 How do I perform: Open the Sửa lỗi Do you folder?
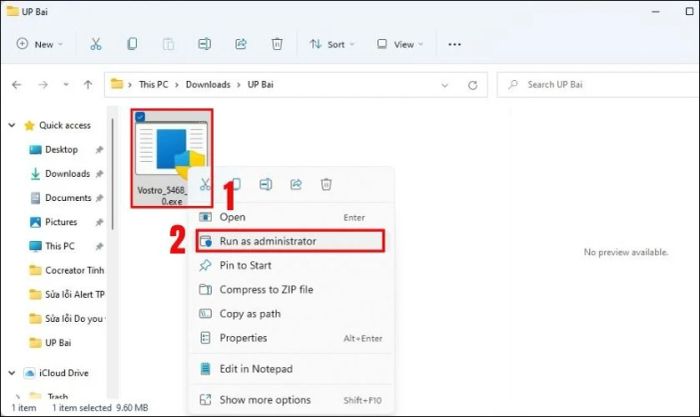(x=67, y=318)
